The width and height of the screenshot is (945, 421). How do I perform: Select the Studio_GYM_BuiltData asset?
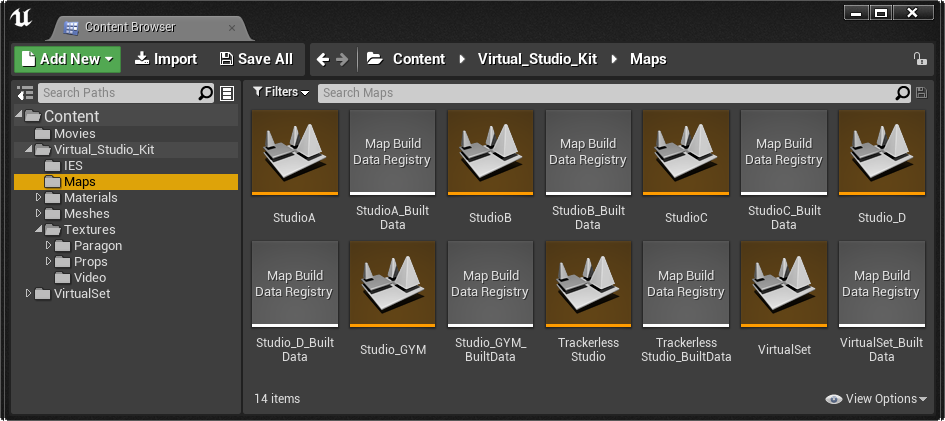click(490, 284)
